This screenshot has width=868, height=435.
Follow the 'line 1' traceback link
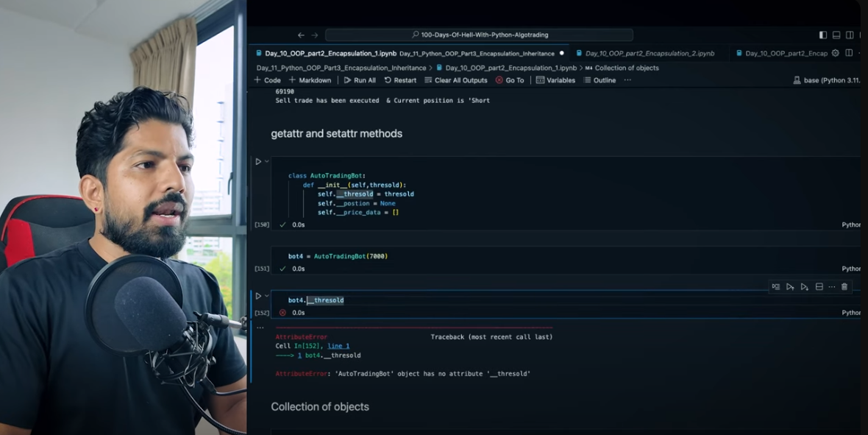coord(338,346)
